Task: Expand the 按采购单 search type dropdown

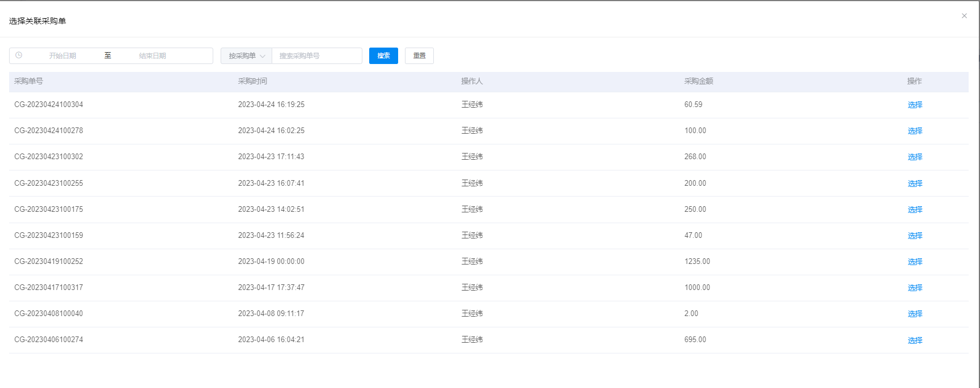Action: pos(246,56)
